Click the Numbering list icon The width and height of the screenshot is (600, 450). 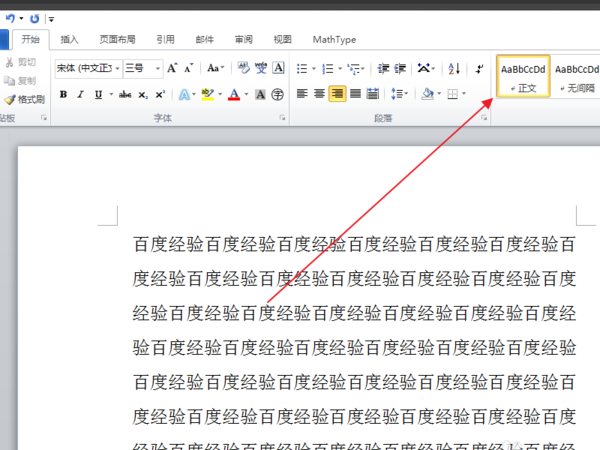coord(328,68)
